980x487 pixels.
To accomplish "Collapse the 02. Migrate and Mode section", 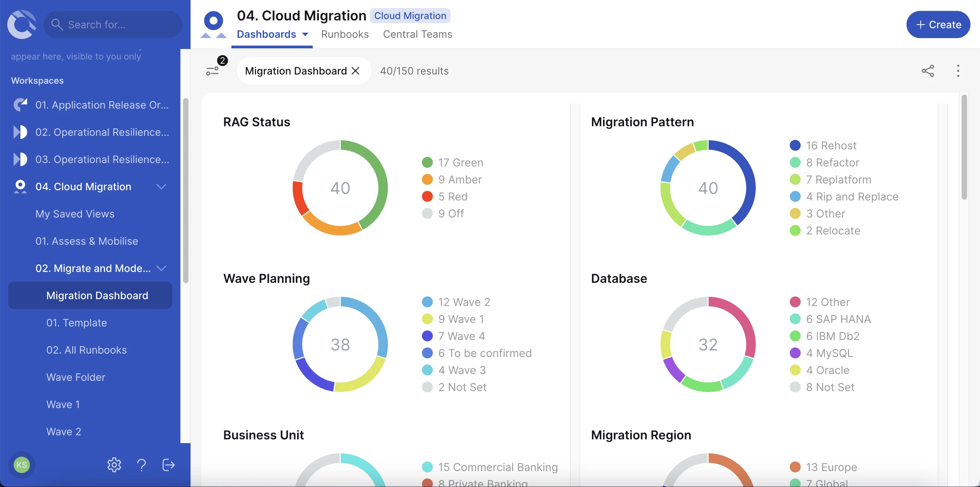I will pos(161,268).
